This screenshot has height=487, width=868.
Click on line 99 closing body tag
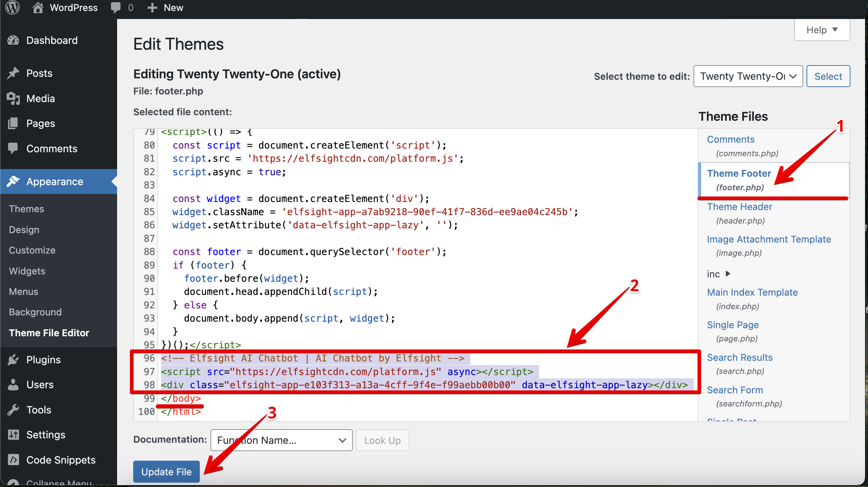point(181,398)
